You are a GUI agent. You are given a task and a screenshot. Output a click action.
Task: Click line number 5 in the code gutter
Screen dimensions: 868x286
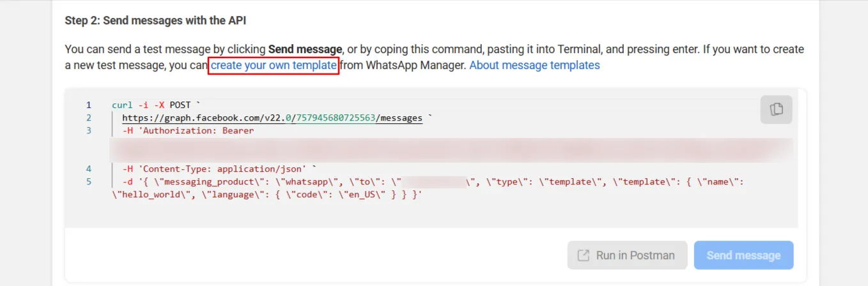point(89,181)
